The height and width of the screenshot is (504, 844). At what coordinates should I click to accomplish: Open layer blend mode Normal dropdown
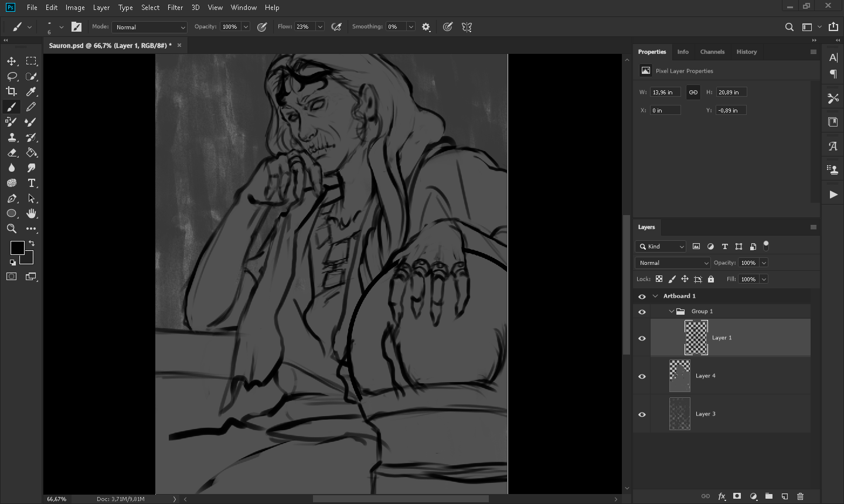[672, 263]
